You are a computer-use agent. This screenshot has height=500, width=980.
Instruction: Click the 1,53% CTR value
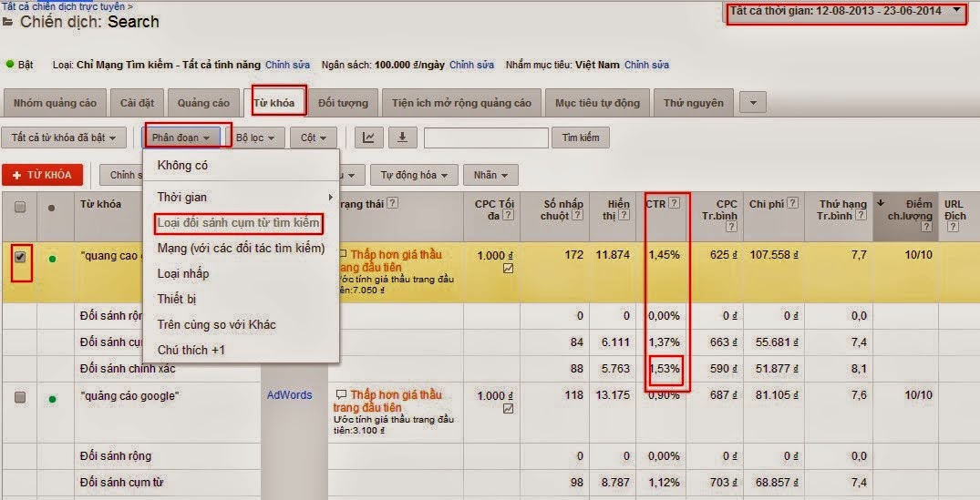pos(665,369)
